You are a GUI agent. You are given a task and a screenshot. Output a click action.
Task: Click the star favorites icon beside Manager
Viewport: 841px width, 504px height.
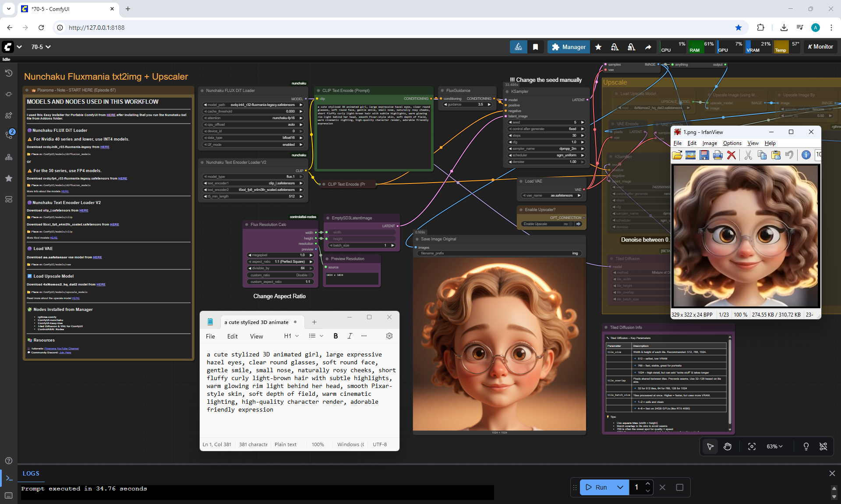[598, 47]
